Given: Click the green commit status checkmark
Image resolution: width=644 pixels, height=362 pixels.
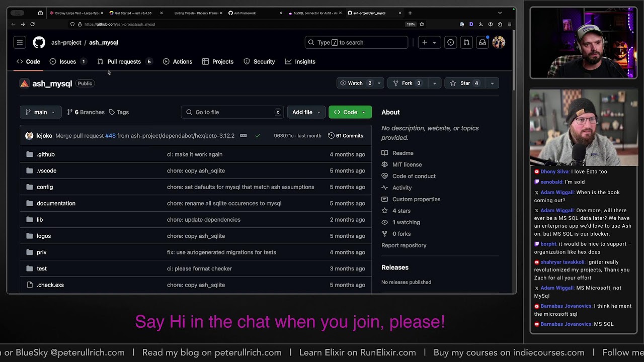Looking at the screenshot, I should click(x=258, y=136).
